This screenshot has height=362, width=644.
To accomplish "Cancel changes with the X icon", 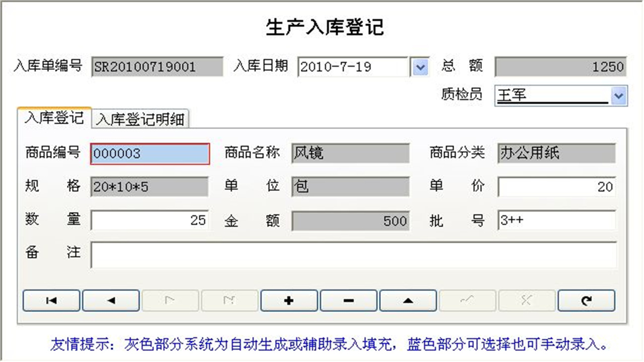I will click(x=526, y=300).
